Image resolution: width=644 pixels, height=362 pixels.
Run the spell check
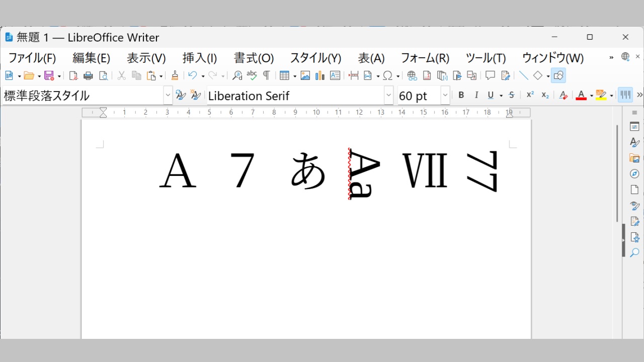pyautogui.click(x=251, y=75)
